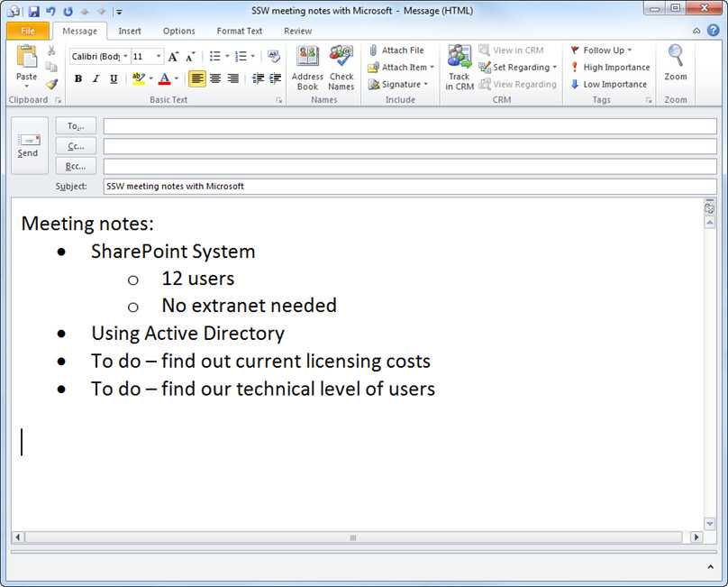The height and width of the screenshot is (587, 728).
Task: Toggle Italic formatting
Action: coord(96,79)
